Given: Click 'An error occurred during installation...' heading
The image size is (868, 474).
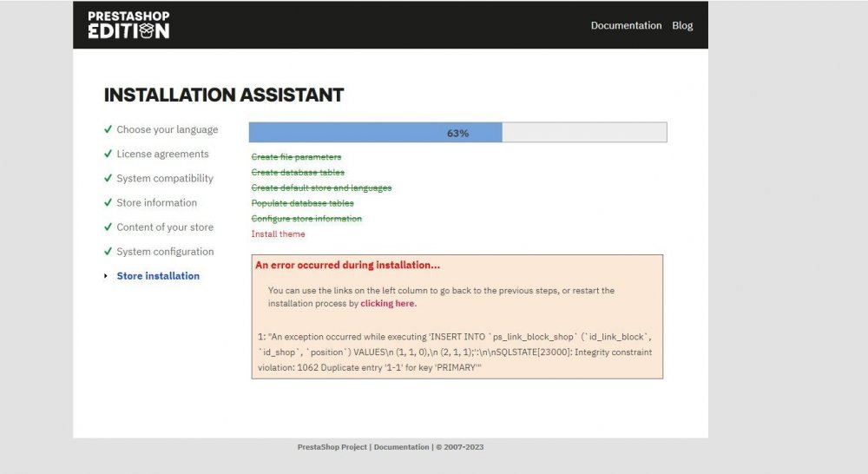Looking at the screenshot, I should pyautogui.click(x=348, y=266).
